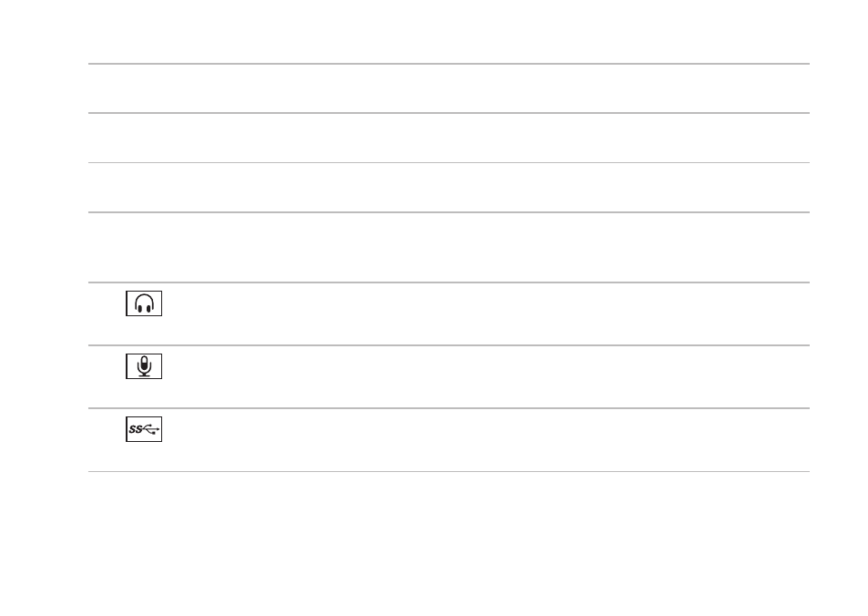The image size is (868, 616).
Task: Click the divider between microphone and USB rows
Action: (449, 408)
